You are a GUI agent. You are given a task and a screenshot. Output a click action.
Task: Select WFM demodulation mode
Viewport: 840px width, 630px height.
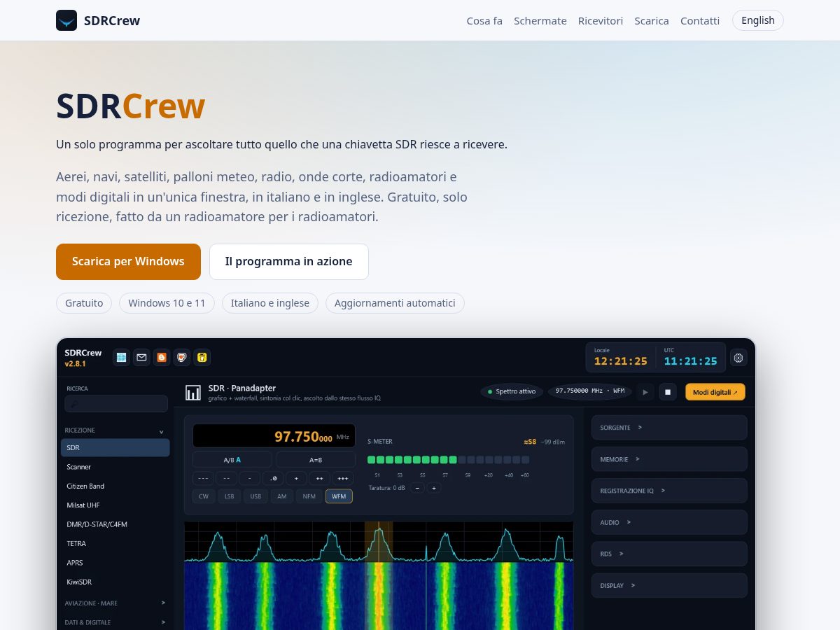tap(339, 496)
